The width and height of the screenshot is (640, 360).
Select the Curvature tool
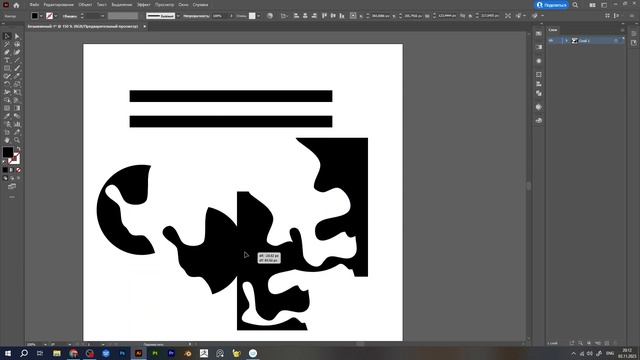point(17,52)
